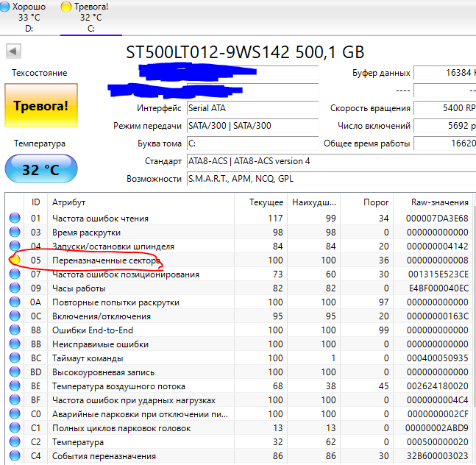
Task: Click the Текущее column header
Action: (x=260, y=202)
